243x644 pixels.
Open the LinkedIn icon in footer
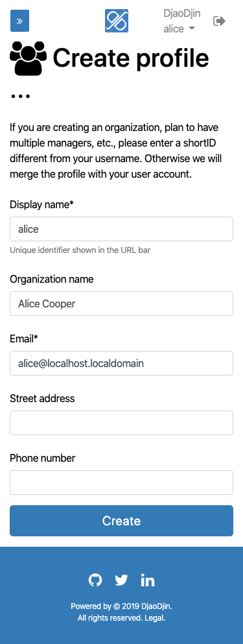click(147, 580)
